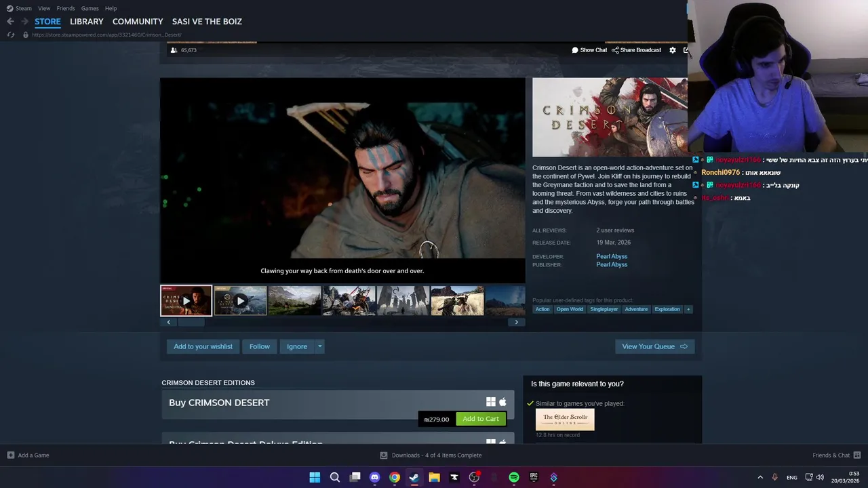Open broadcast settings gear
The width and height of the screenshot is (868, 488).
click(x=672, y=50)
